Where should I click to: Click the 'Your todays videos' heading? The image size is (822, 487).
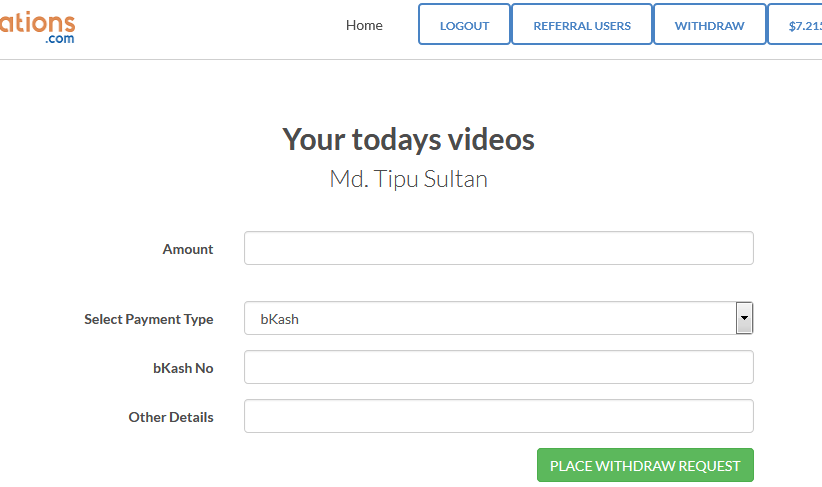coord(408,139)
